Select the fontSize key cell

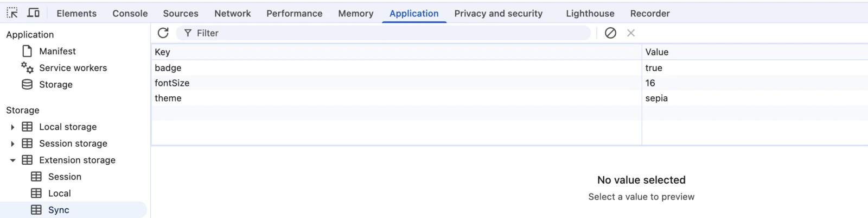pyautogui.click(x=396, y=83)
